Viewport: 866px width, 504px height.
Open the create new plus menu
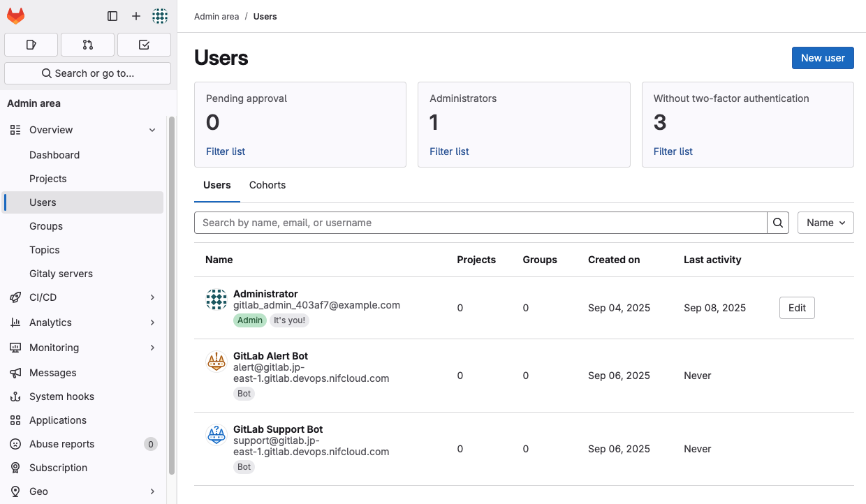click(136, 16)
